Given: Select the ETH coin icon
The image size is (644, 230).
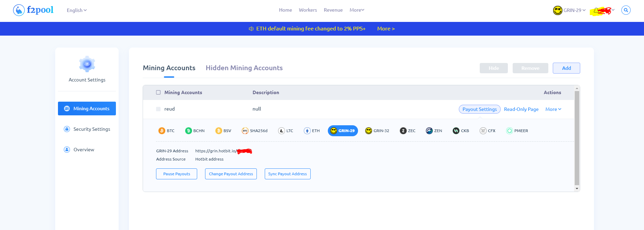Looking at the screenshot, I should [307, 131].
